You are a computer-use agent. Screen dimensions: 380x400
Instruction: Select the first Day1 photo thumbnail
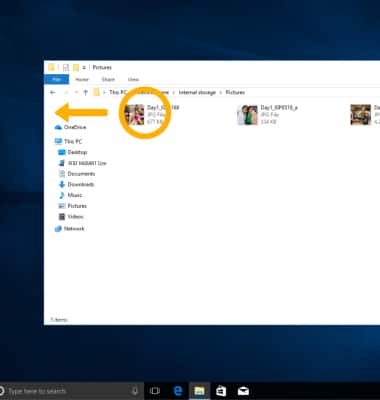134,114
